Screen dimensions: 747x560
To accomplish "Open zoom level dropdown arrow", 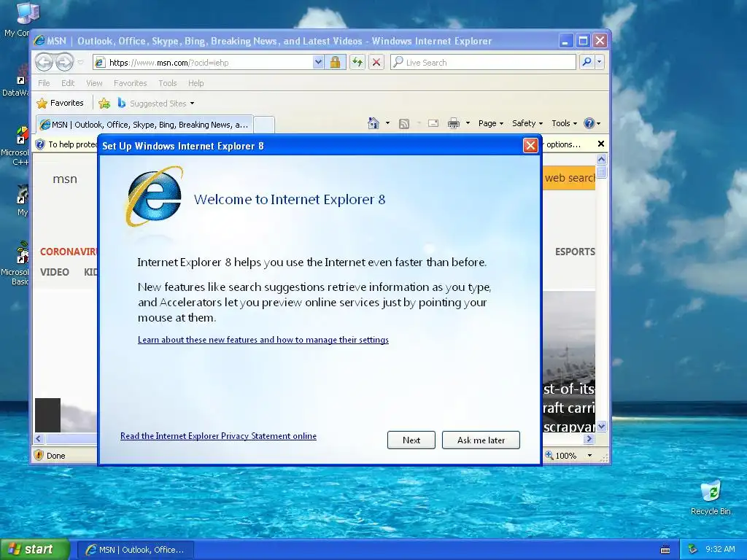I will pos(589,455).
